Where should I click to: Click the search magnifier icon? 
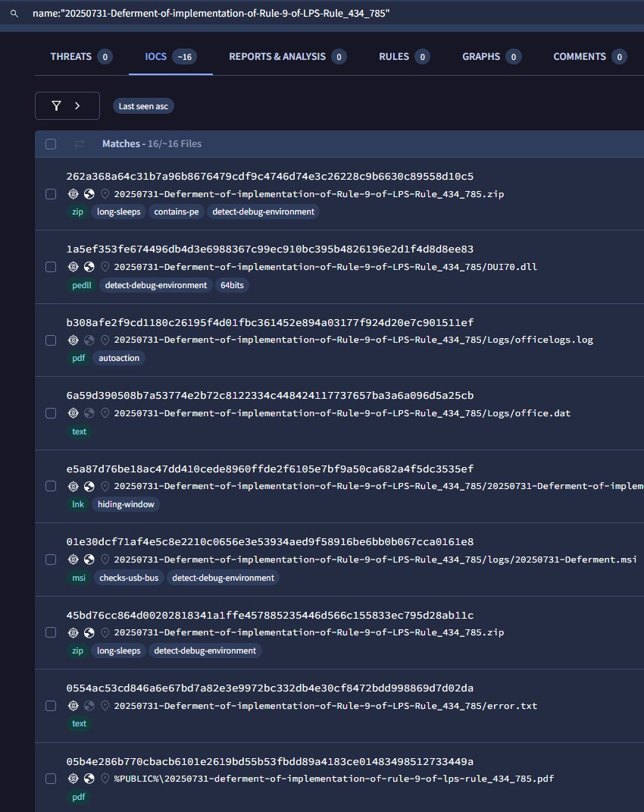[x=14, y=14]
